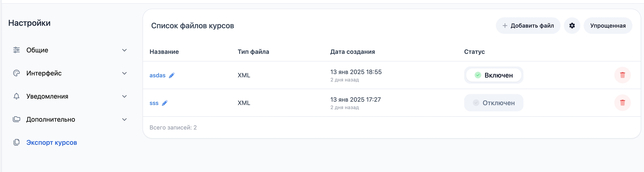The height and width of the screenshot is (172, 644).
Task: Toggle the Включен status of asdas
Action: pyautogui.click(x=494, y=75)
